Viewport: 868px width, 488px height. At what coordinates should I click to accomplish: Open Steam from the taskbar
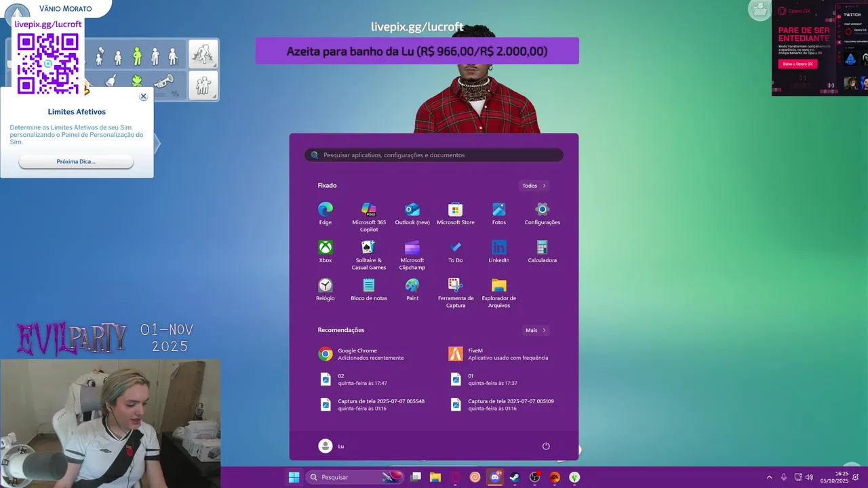515,477
